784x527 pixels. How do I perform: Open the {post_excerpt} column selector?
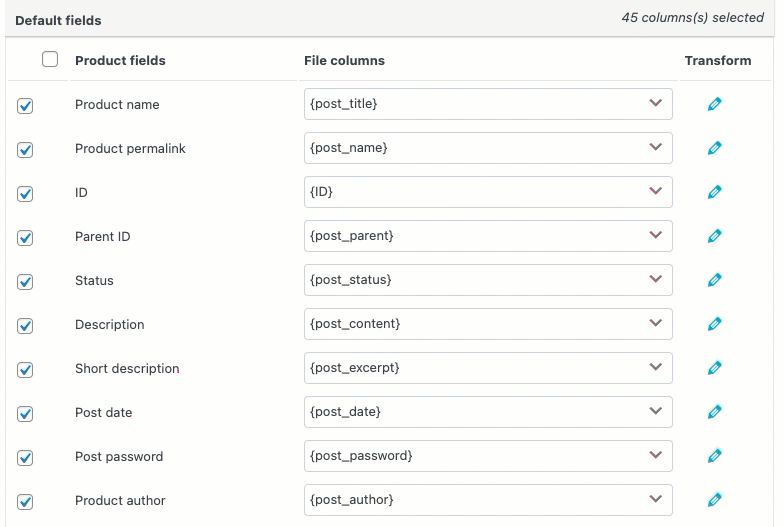coord(488,368)
